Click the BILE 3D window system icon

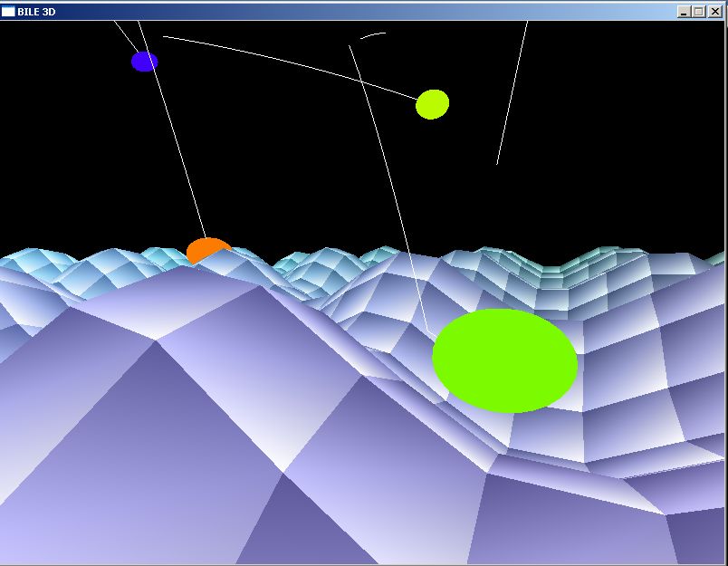pyautogui.click(x=8, y=12)
